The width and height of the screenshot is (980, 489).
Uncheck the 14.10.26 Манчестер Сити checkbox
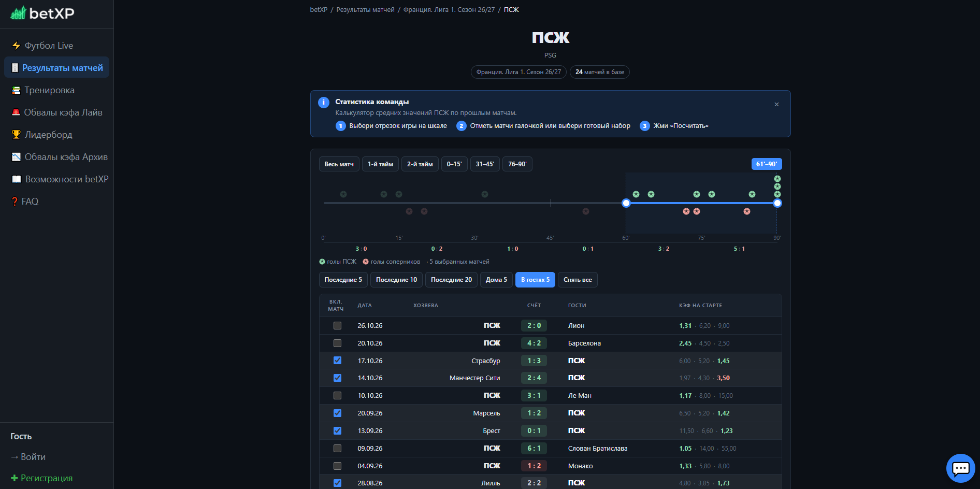tap(337, 378)
